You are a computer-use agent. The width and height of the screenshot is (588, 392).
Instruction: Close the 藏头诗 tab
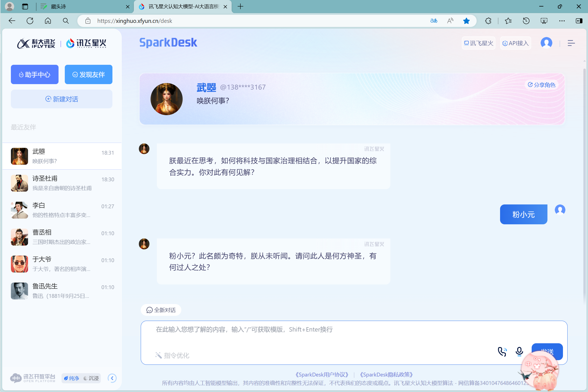pos(128,7)
